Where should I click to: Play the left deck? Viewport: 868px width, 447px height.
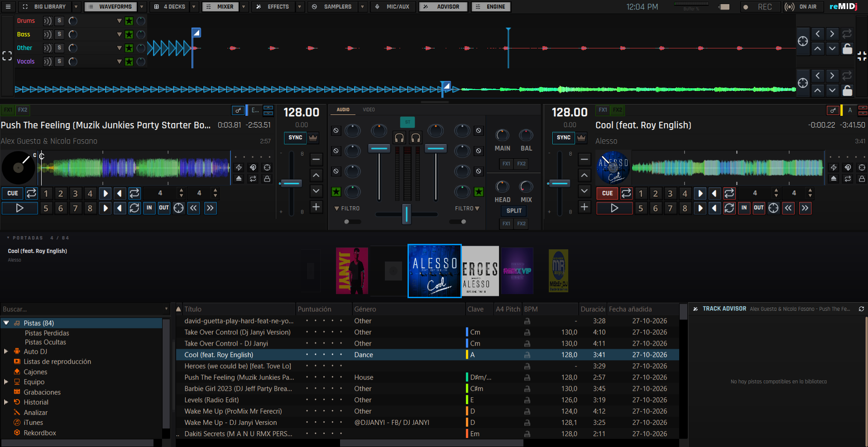(19, 208)
